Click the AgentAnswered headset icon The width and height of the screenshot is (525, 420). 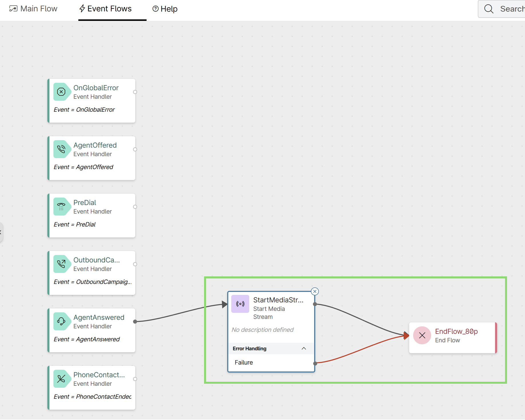click(x=61, y=321)
